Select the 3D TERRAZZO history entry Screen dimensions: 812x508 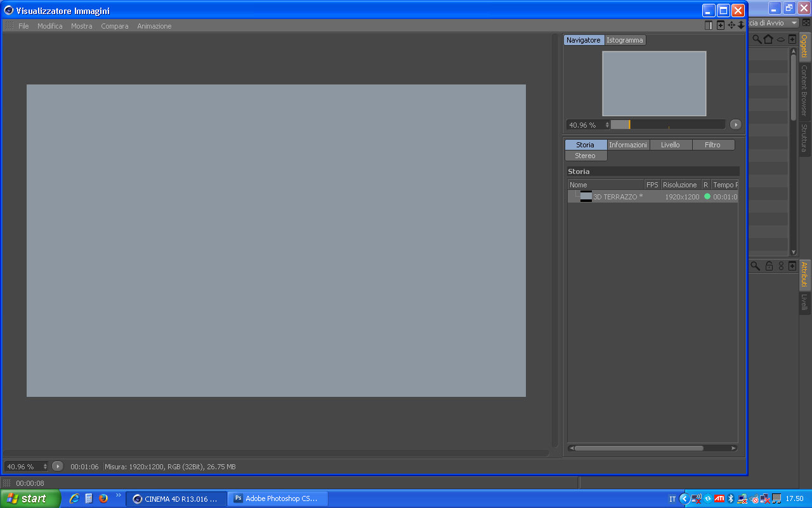[653, 197]
